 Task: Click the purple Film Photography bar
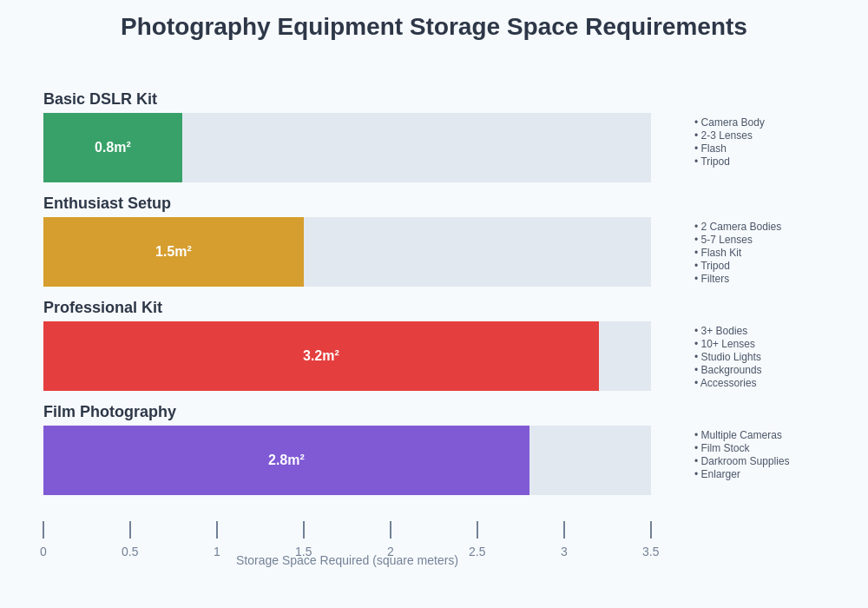286,460
